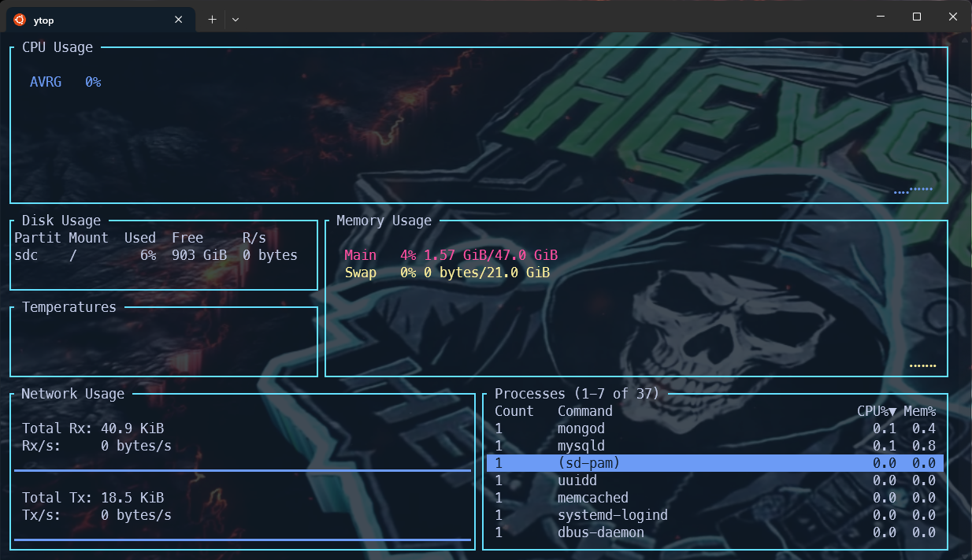972x560 pixels.
Task: Click the 0.4 Mem% value for mongod
Action: pos(924,428)
